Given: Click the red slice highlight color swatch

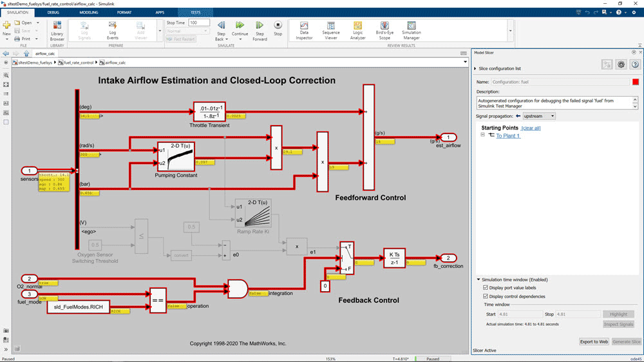Looking at the screenshot, I should click(635, 82).
